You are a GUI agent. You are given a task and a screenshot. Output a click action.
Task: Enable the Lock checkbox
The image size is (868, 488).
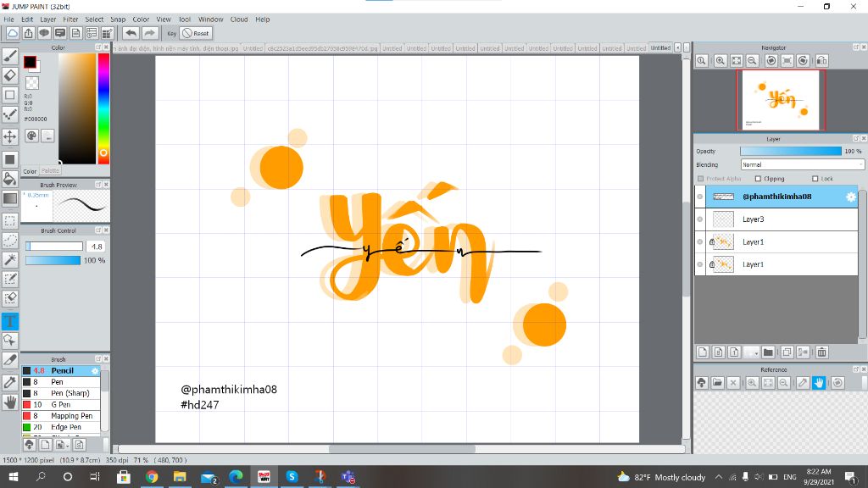pyautogui.click(x=815, y=179)
